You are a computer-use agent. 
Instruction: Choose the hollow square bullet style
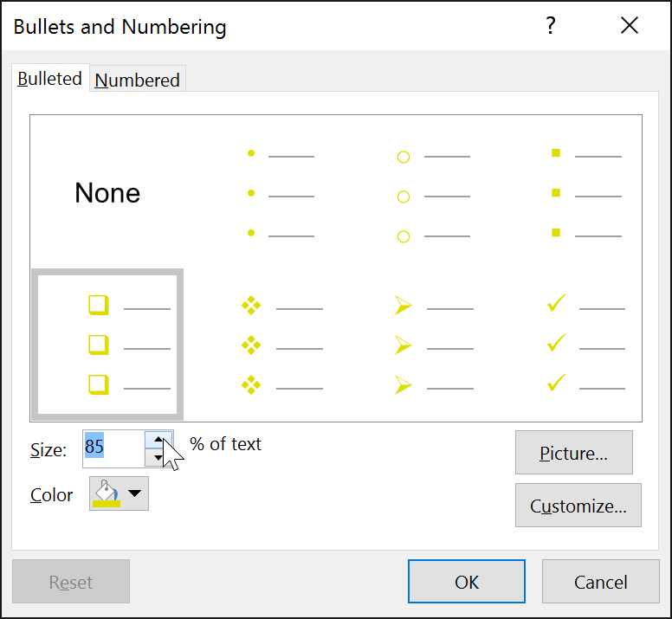coord(107,345)
